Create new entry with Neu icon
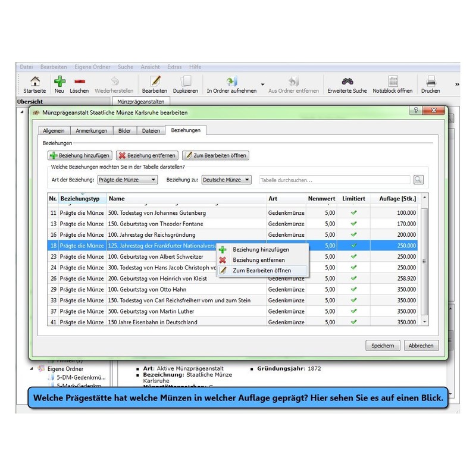Screen dimensions: 476x476 pos(59,82)
